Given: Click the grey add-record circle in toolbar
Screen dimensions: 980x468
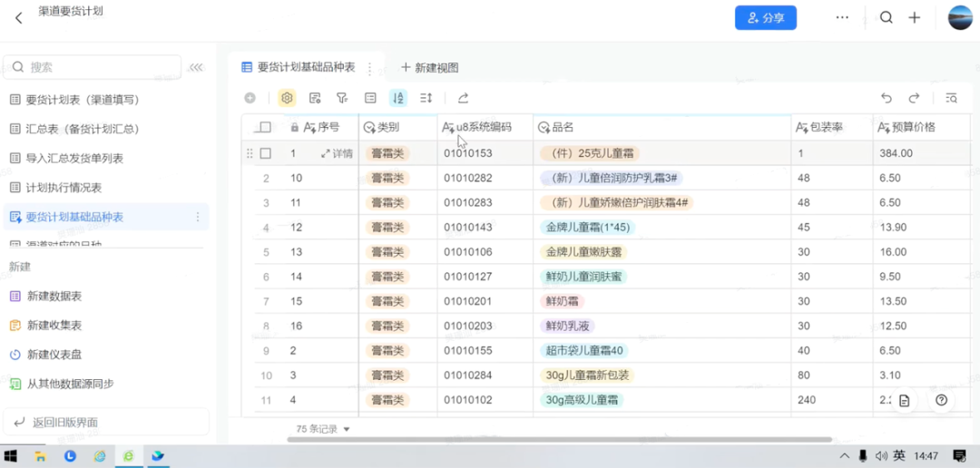Looking at the screenshot, I should tap(250, 97).
